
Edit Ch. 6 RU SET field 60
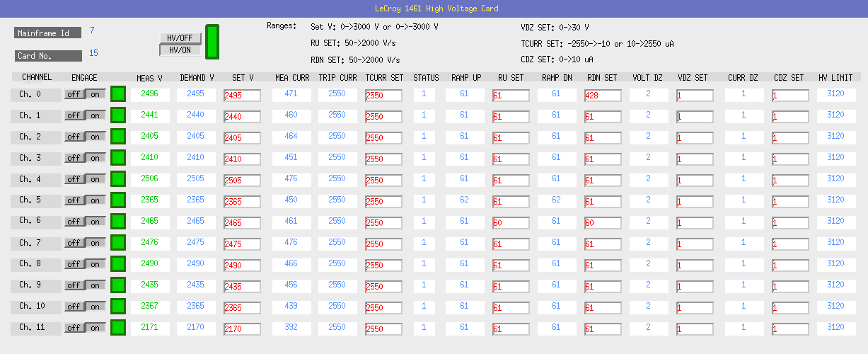pos(511,222)
